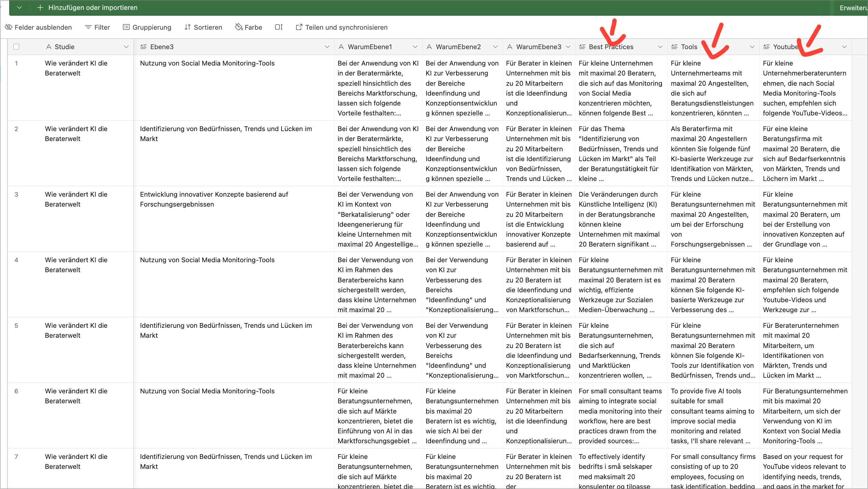The image size is (868, 489).
Task: Click the long-text icon of Tools column
Action: 675,47
